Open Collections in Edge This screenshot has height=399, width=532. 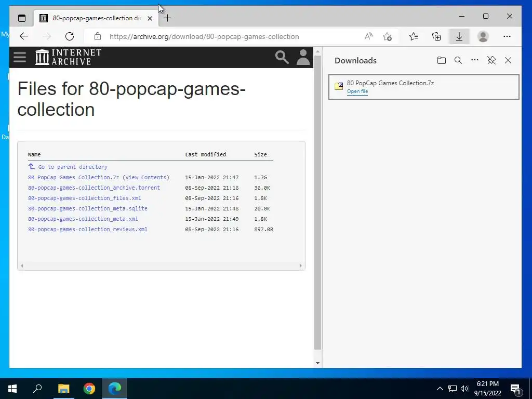tap(436, 36)
